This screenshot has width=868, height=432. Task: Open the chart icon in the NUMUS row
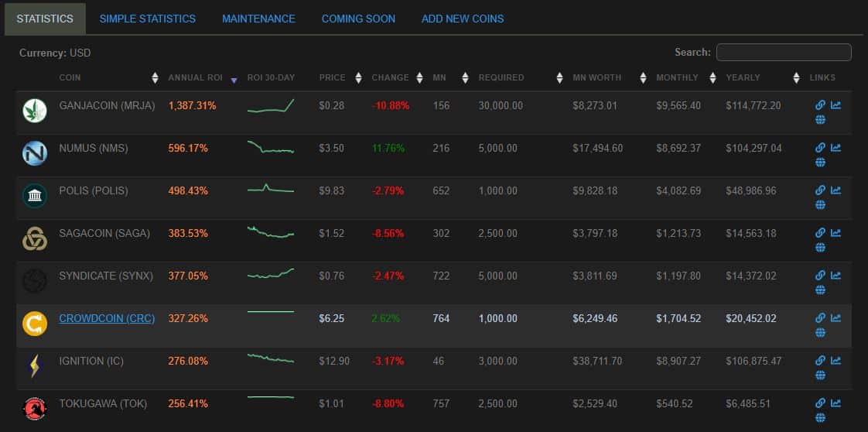[836, 148]
